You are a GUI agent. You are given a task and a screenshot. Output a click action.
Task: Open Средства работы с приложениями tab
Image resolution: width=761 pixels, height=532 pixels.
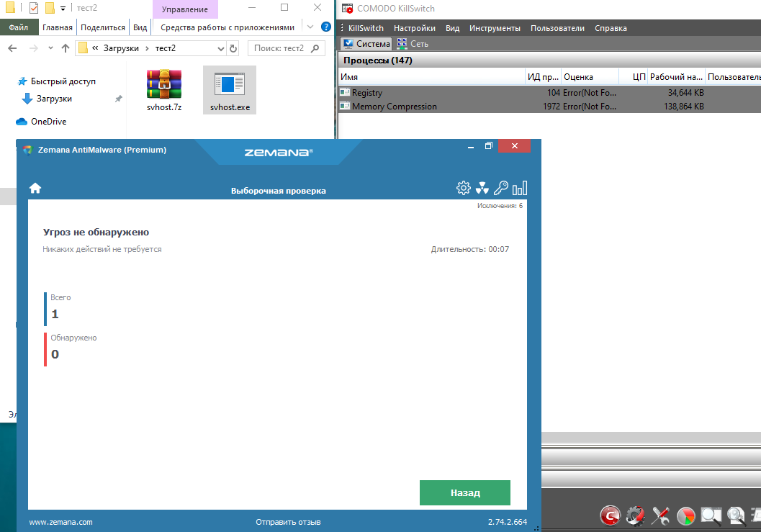[x=227, y=27]
